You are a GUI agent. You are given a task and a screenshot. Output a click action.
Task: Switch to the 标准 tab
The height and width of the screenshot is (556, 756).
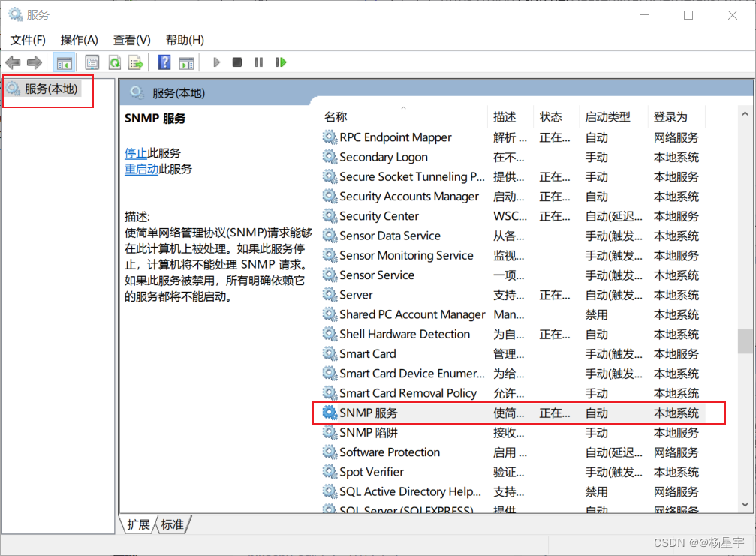pyautogui.click(x=172, y=524)
